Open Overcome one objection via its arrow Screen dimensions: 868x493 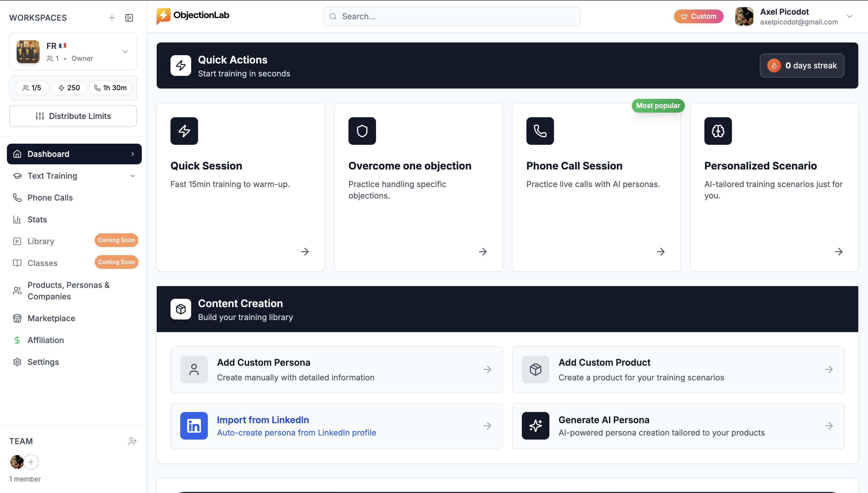483,251
